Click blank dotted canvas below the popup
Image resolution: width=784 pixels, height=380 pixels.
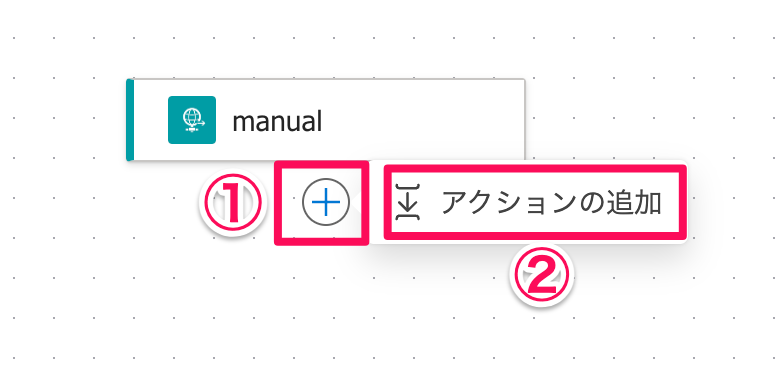click(x=350, y=320)
